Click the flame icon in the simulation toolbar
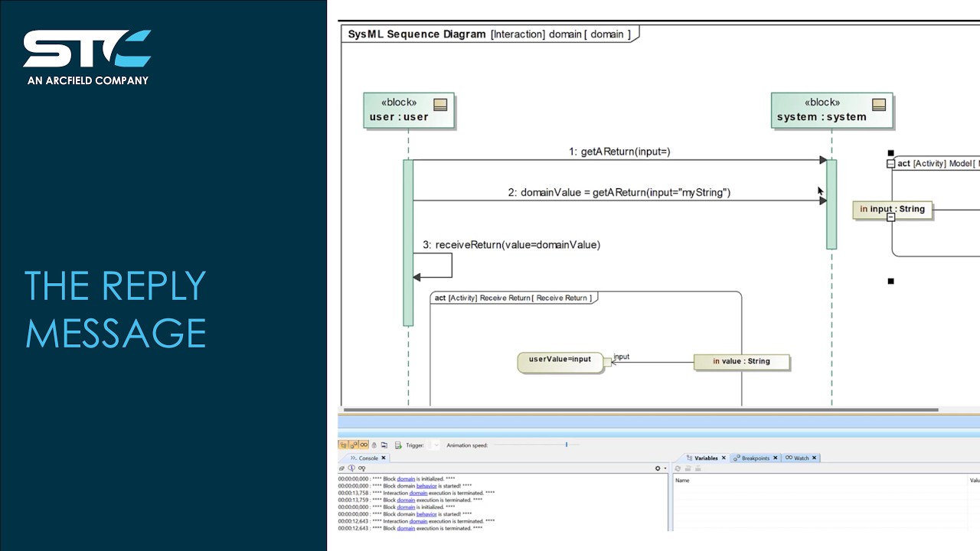Image resolution: width=980 pixels, height=551 pixels. coord(374,445)
